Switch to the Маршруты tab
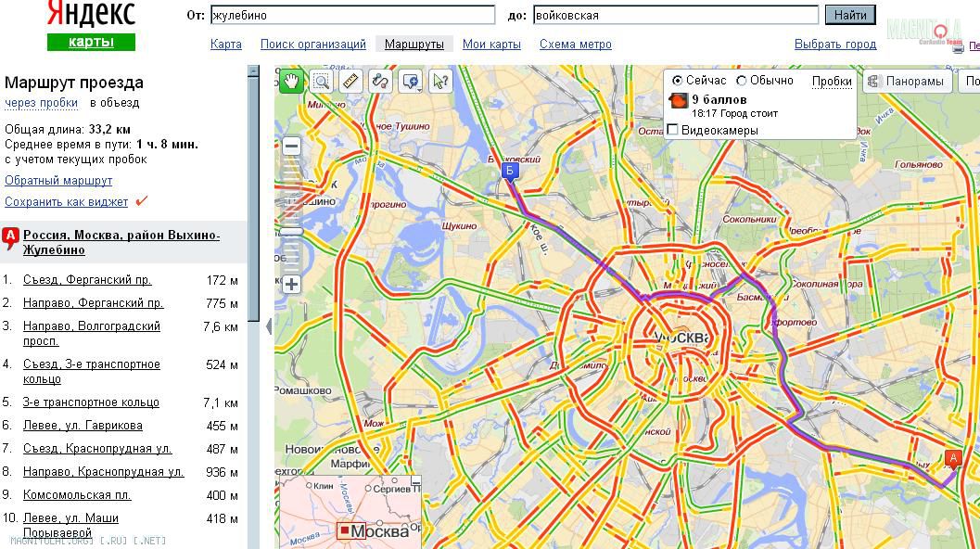 pyautogui.click(x=414, y=45)
